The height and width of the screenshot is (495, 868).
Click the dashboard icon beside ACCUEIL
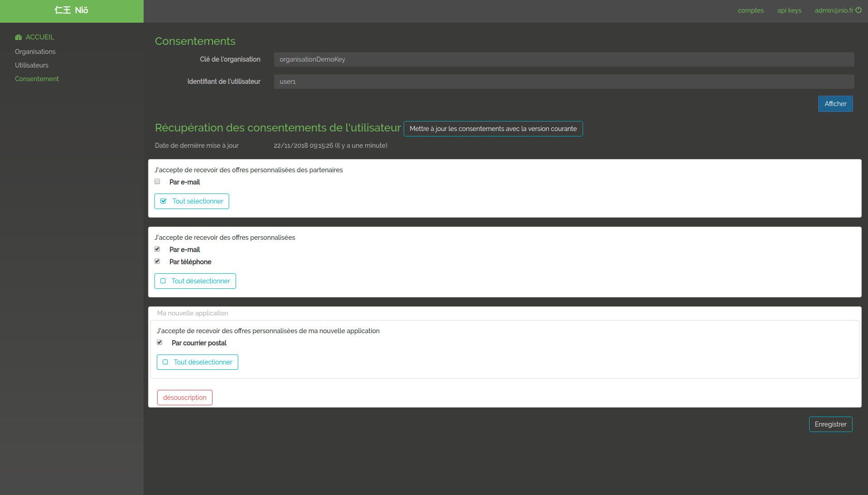point(18,37)
